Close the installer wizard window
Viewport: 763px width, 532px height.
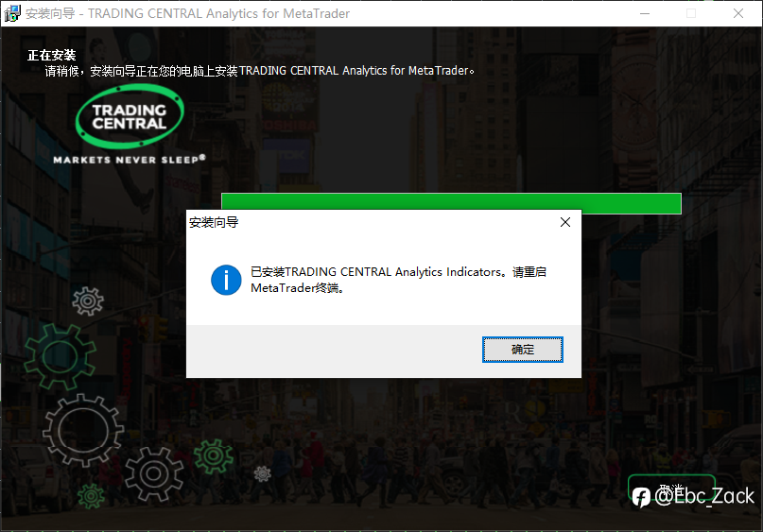pyautogui.click(x=738, y=13)
